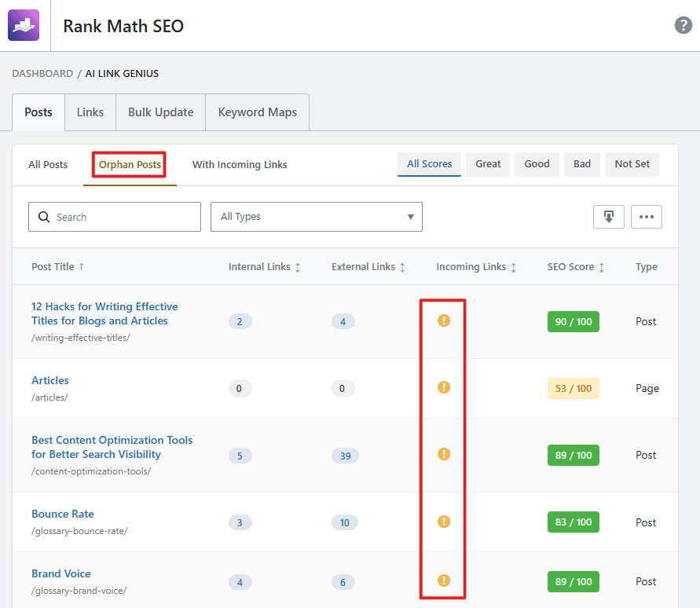Click the search magnifier icon

pyautogui.click(x=44, y=217)
